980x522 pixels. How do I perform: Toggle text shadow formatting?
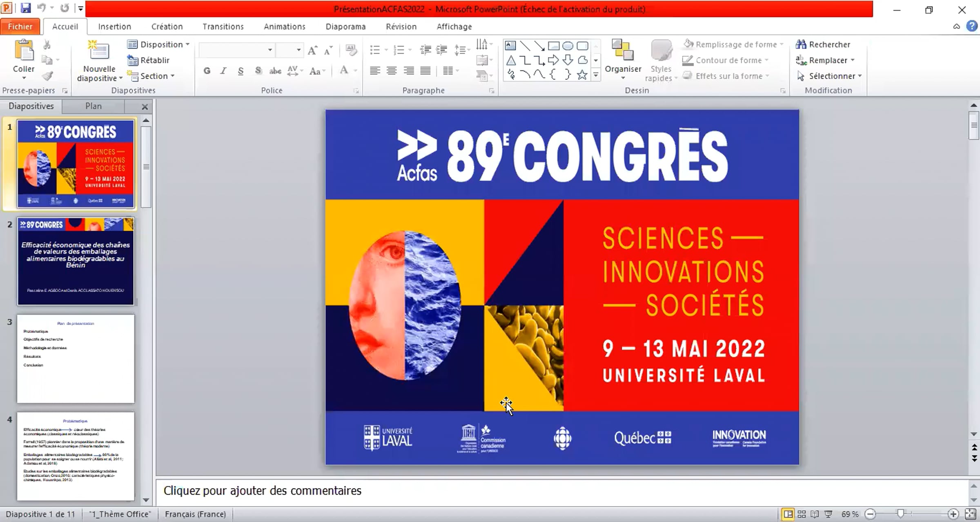[258, 71]
